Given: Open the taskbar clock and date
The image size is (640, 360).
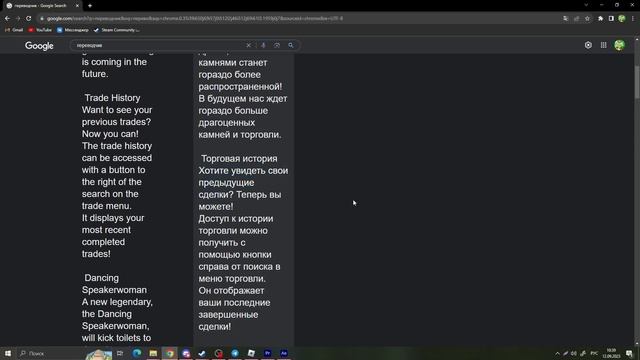Looking at the screenshot, I should point(611,353).
